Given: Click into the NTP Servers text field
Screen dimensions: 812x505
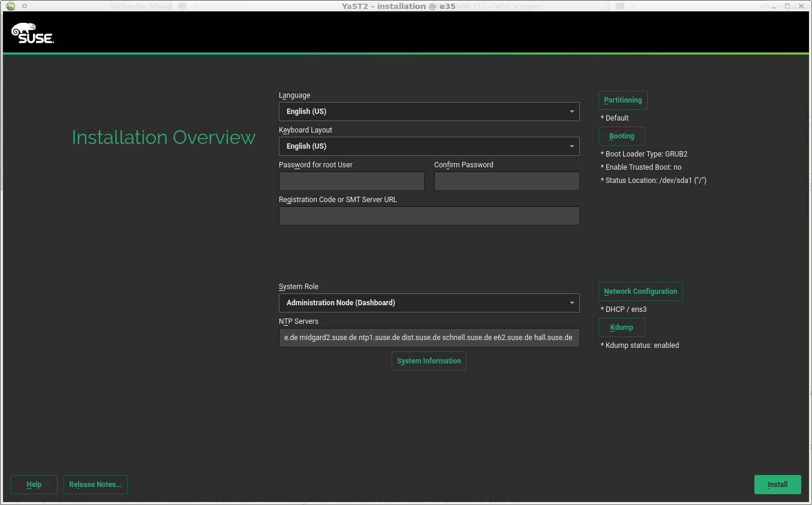Looking at the screenshot, I should point(429,338).
